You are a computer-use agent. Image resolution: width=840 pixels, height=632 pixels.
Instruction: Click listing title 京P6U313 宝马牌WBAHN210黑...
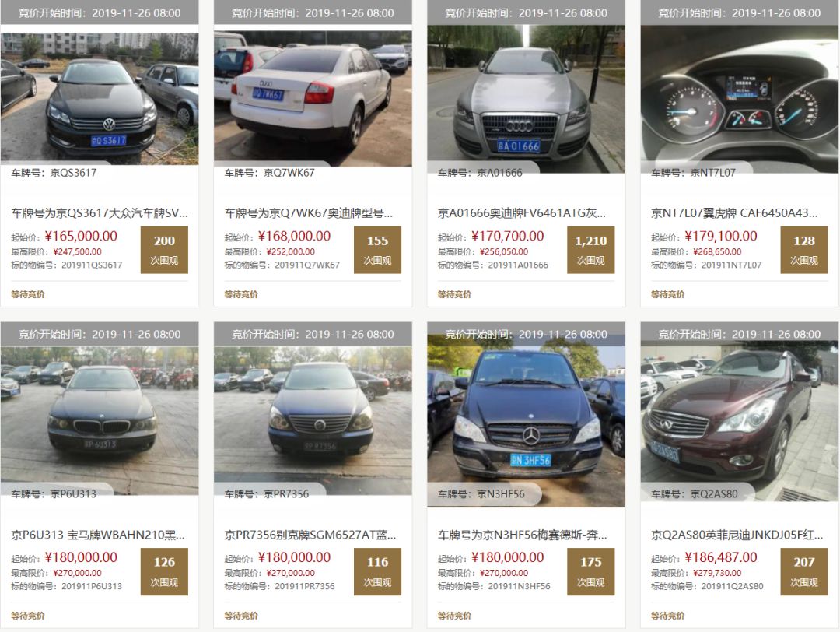click(x=98, y=535)
